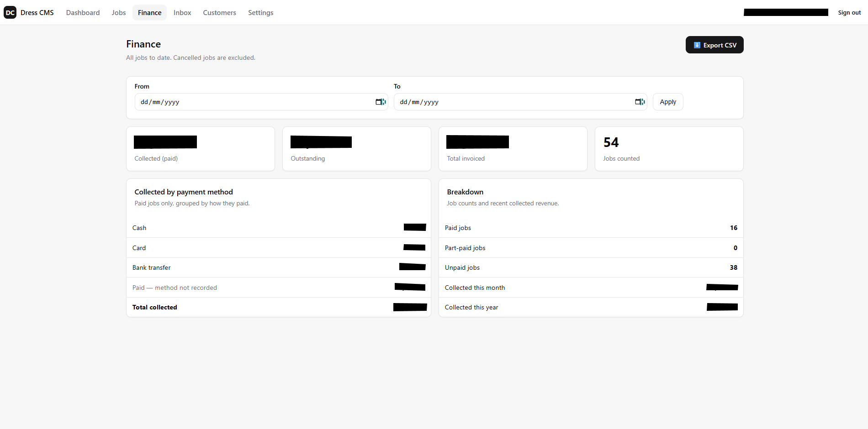Click the Collected this year row
The image size is (868, 429).
pos(591,307)
